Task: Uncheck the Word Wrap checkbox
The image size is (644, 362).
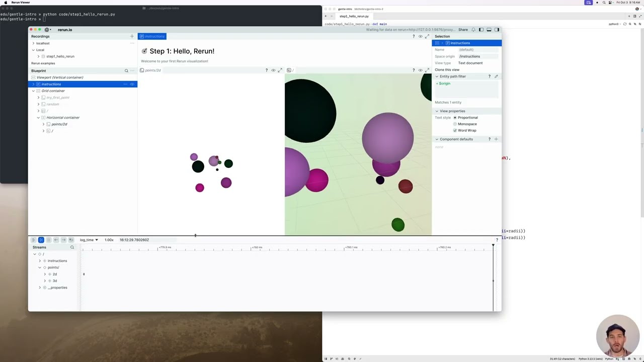Action: pos(455,131)
